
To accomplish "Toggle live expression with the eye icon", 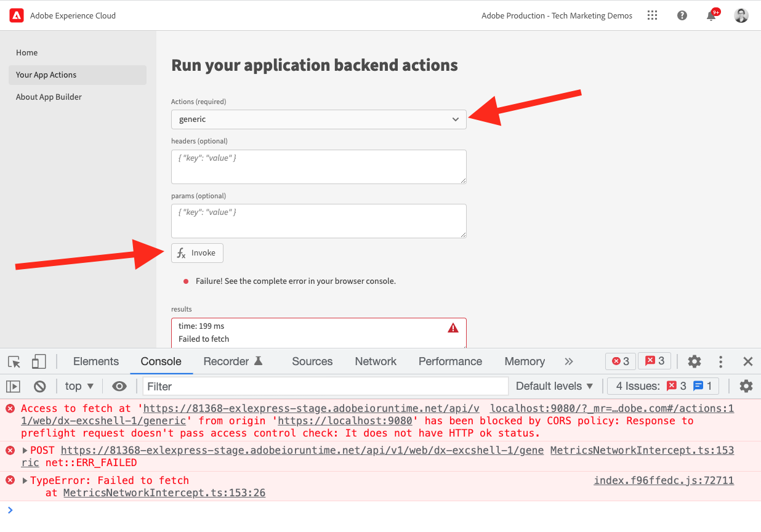I will click(x=119, y=385).
